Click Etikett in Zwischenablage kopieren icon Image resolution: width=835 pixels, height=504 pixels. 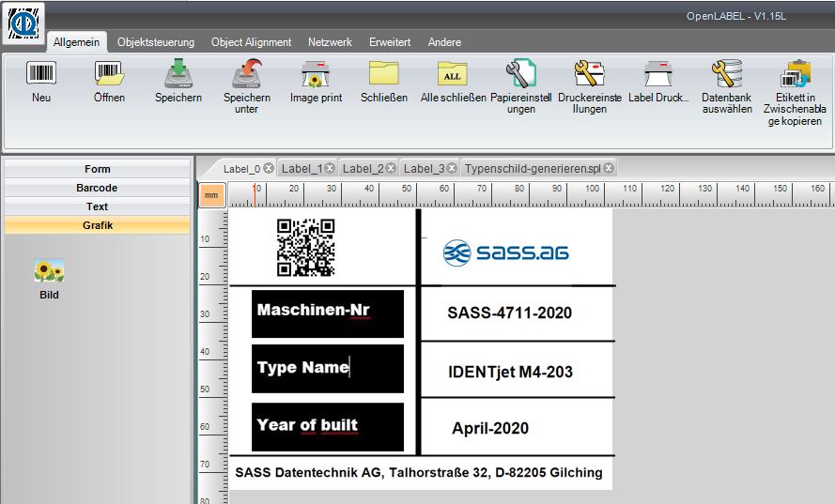[x=795, y=73]
